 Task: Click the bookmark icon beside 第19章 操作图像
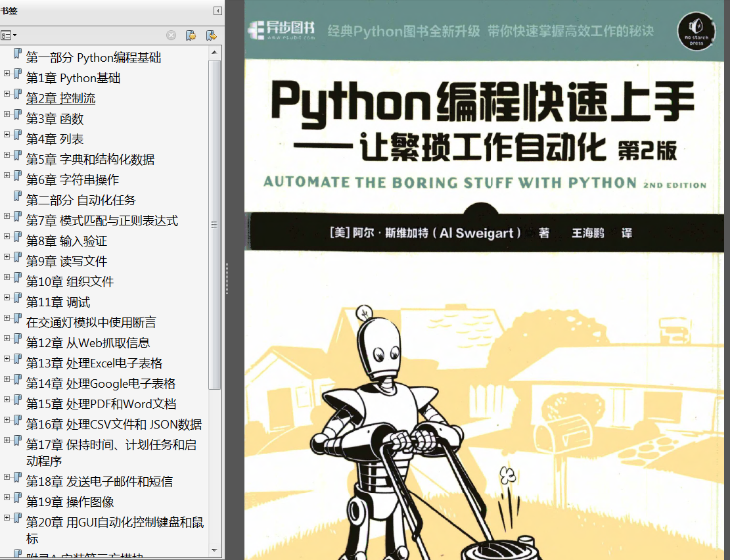pyautogui.click(x=17, y=498)
